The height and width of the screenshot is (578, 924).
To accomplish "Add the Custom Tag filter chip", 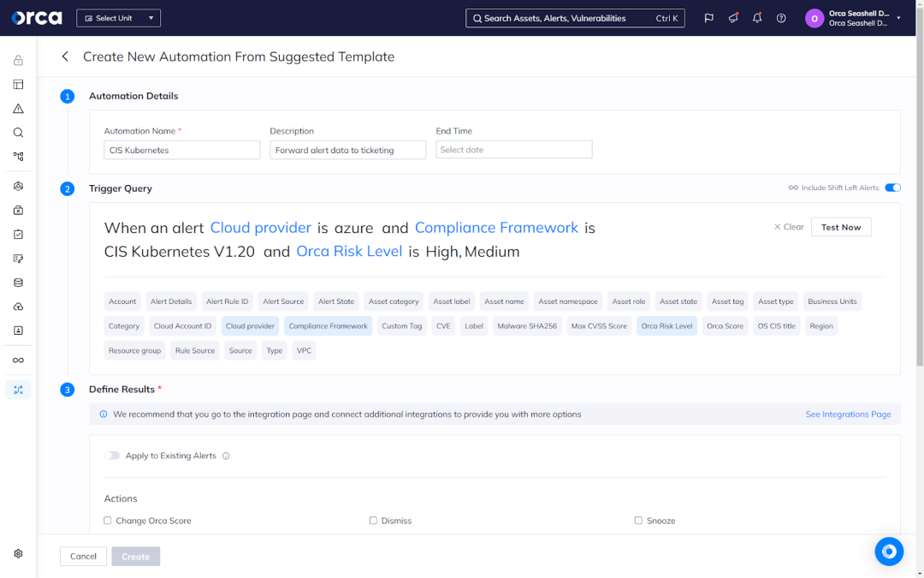I will click(402, 326).
